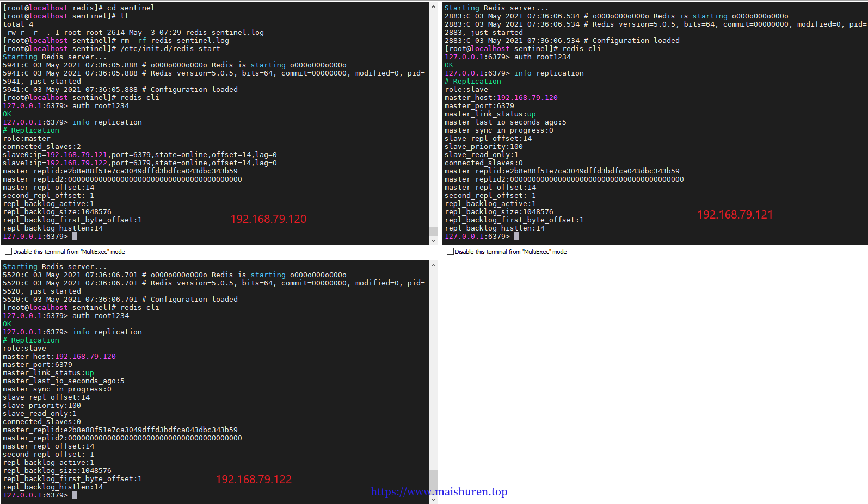This screenshot has height=504, width=868.
Task: Click the 'total 4' line
Action: tap(18, 24)
